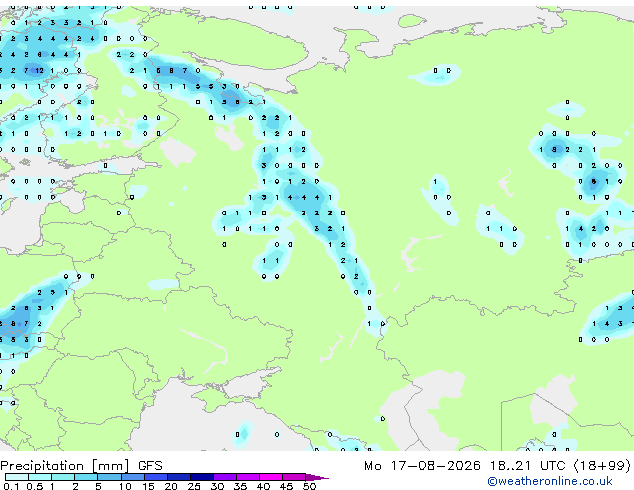Open the weatheronline.co.uk link
This screenshot has width=634, height=490.
(550, 481)
